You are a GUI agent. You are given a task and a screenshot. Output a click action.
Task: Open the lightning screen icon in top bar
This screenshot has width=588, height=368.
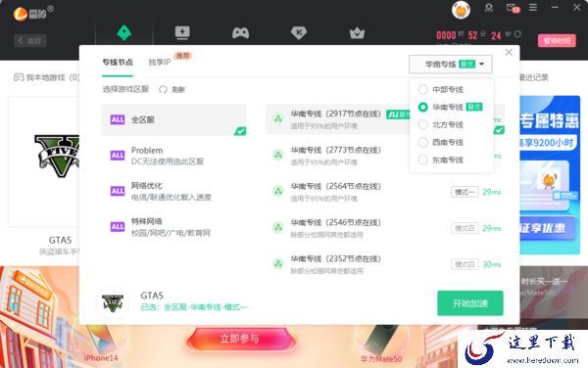pos(182,32)
